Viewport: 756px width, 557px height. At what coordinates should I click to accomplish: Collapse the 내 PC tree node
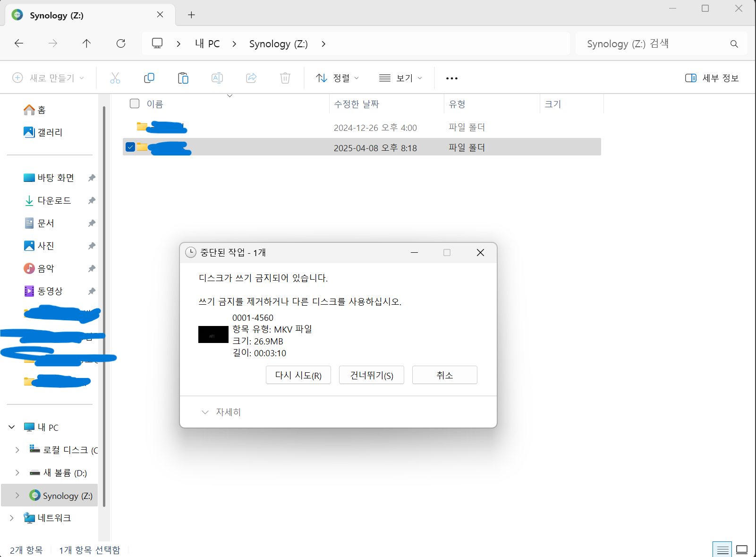(12, 428)
